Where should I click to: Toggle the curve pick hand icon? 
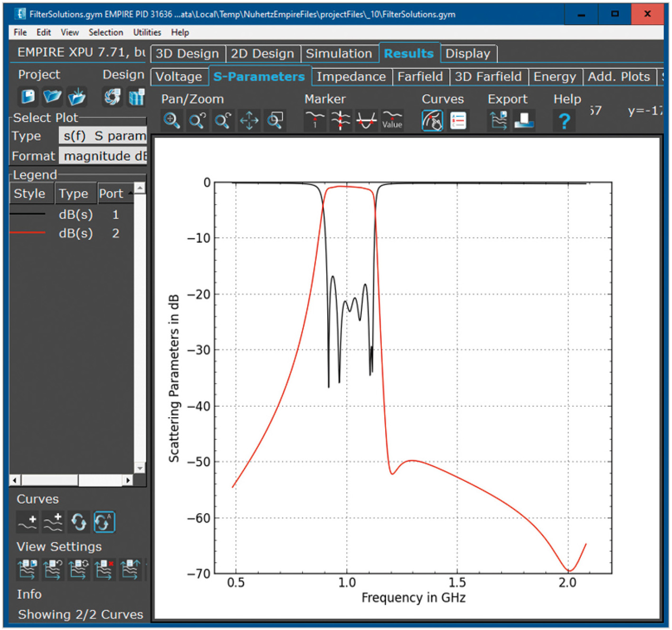point(432,120)
